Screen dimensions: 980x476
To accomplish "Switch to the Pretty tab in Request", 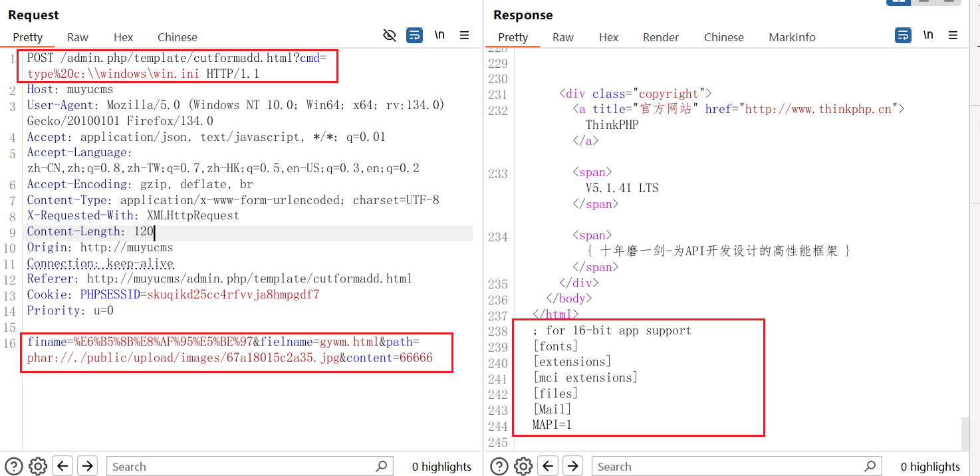I will coord(28,37).
